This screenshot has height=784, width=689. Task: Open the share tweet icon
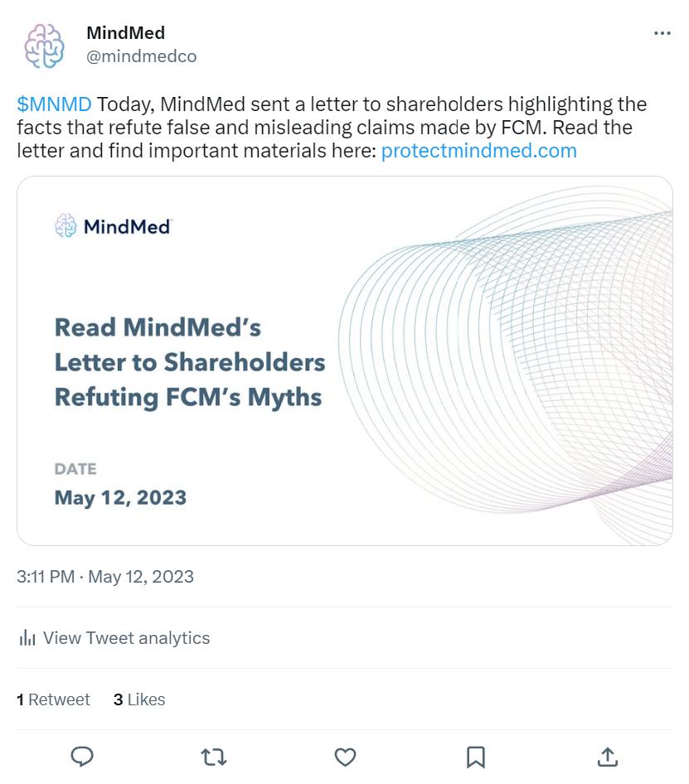(x=607, y=757)
